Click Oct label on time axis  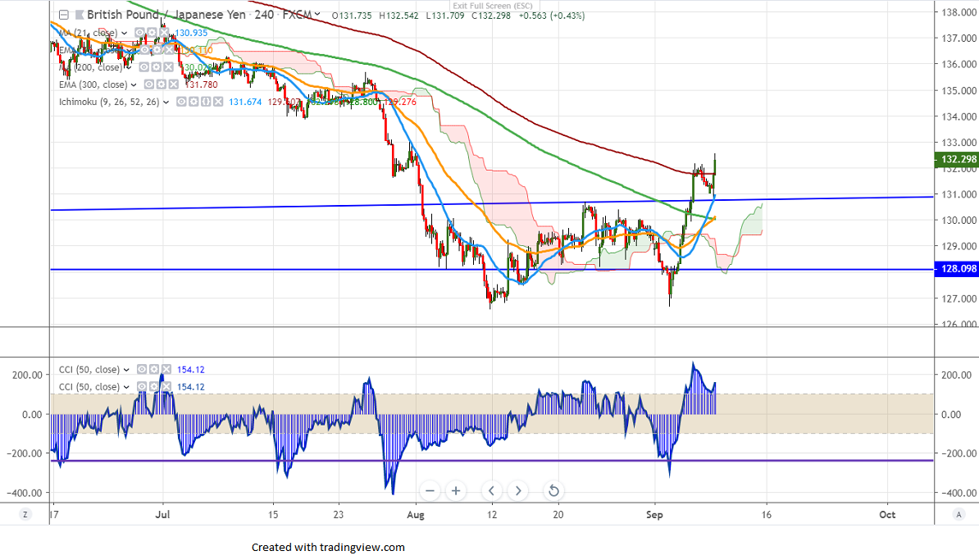pos(887,515)
